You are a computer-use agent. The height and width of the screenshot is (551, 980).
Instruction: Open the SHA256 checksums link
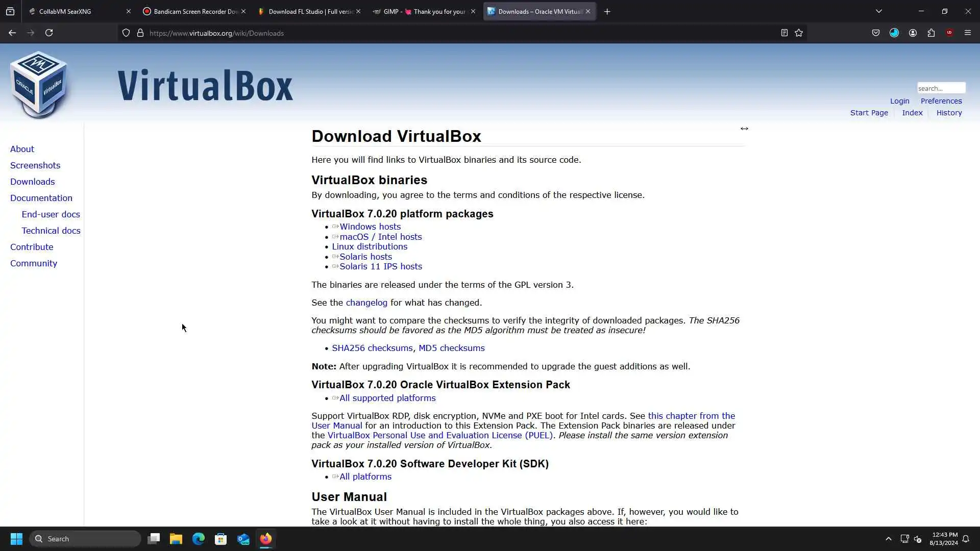[x=372, y=348]
